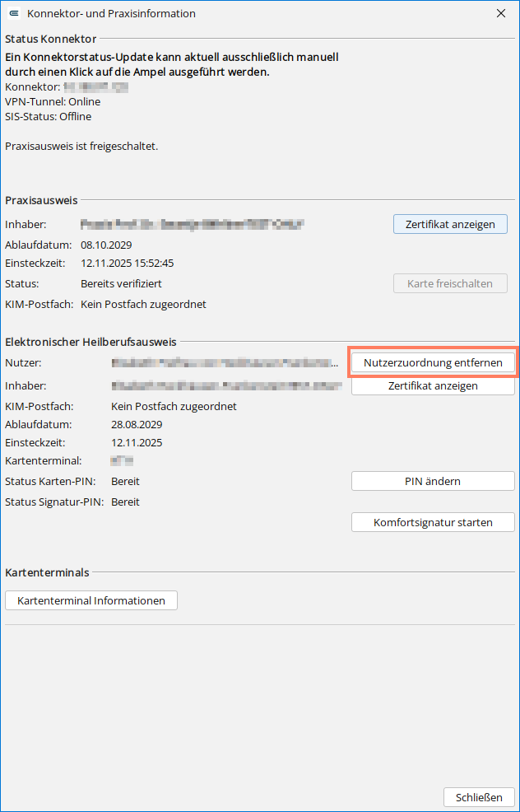Click the Heilberufsausweis Ablaufdatum value 28.08.2029
The image size is (520, 812).
[x=137, y=425]
